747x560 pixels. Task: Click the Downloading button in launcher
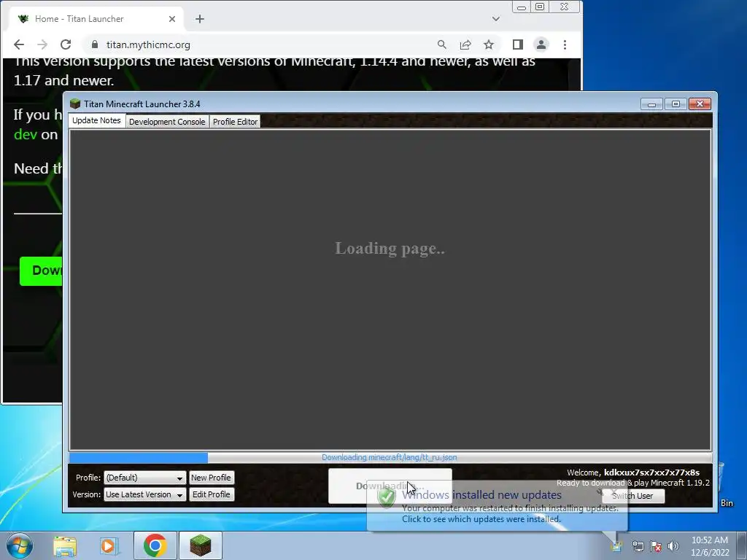390,486
